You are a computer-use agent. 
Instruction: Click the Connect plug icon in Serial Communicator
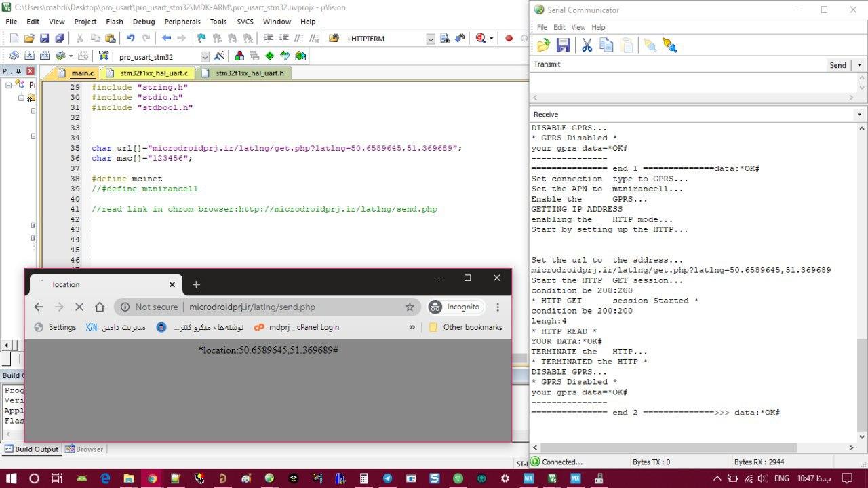point(650,45)
